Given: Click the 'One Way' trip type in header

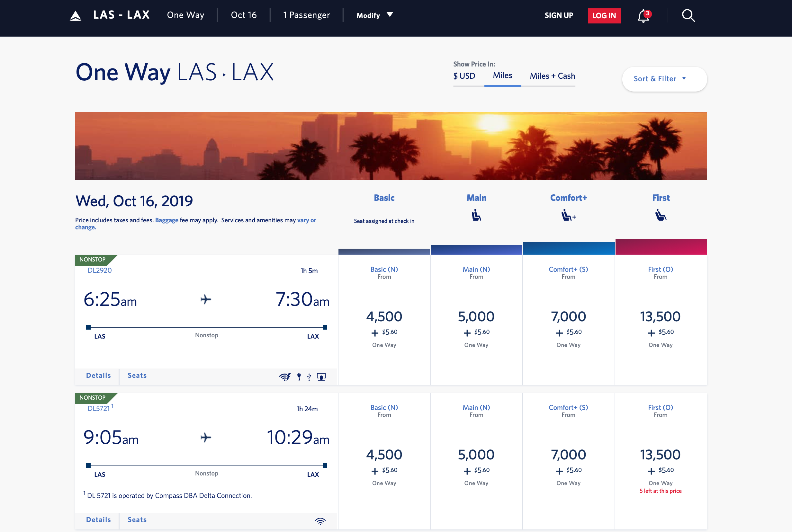Looking at the screenshot, I should tap(185, 15).
